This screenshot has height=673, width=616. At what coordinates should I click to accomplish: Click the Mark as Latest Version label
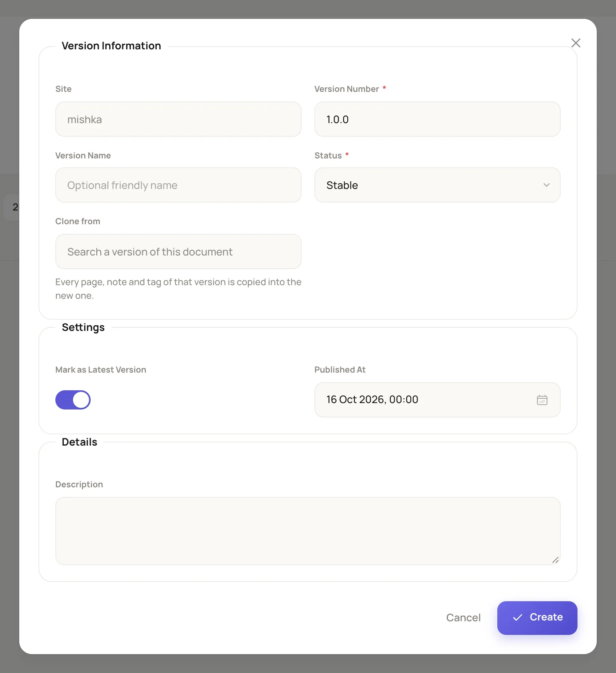pyautogui.click(x=101, y=370)
